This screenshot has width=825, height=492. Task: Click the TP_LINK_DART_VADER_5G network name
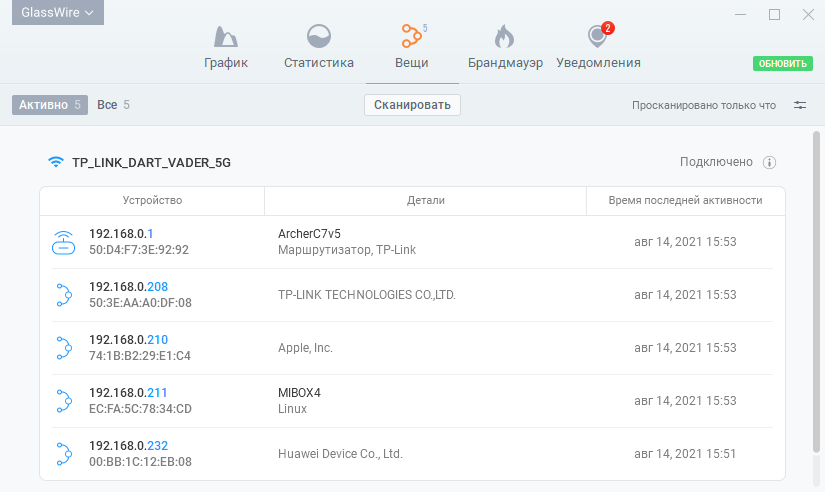click(x=152, y=163)
